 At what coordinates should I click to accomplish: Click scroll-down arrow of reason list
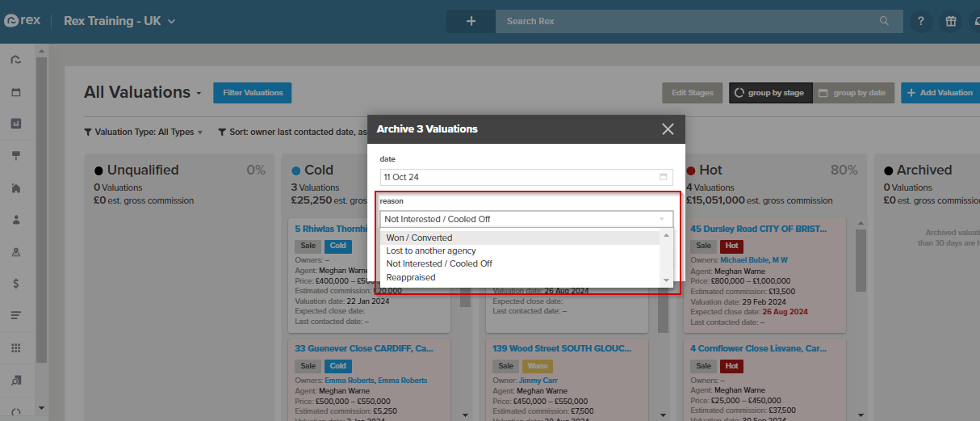[x=666, y=280]
